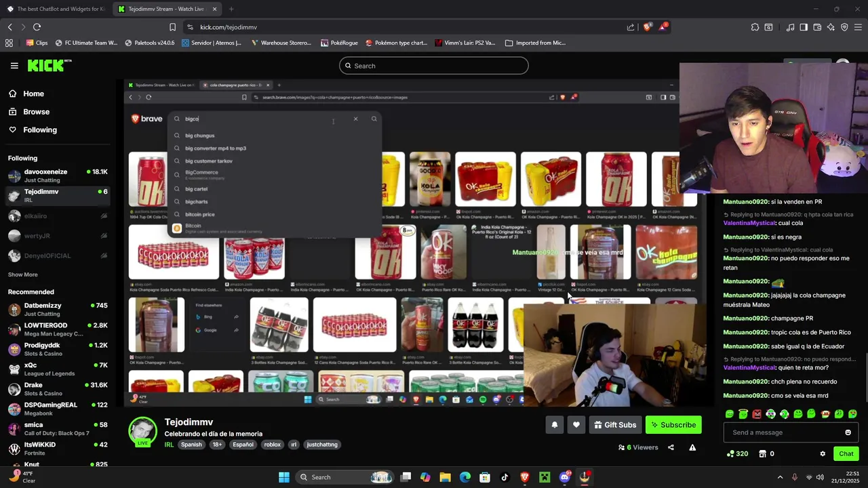The width and height of the screenshot is (868, 488).
Task: Insert the angry red emote
Action: [757, 414]
